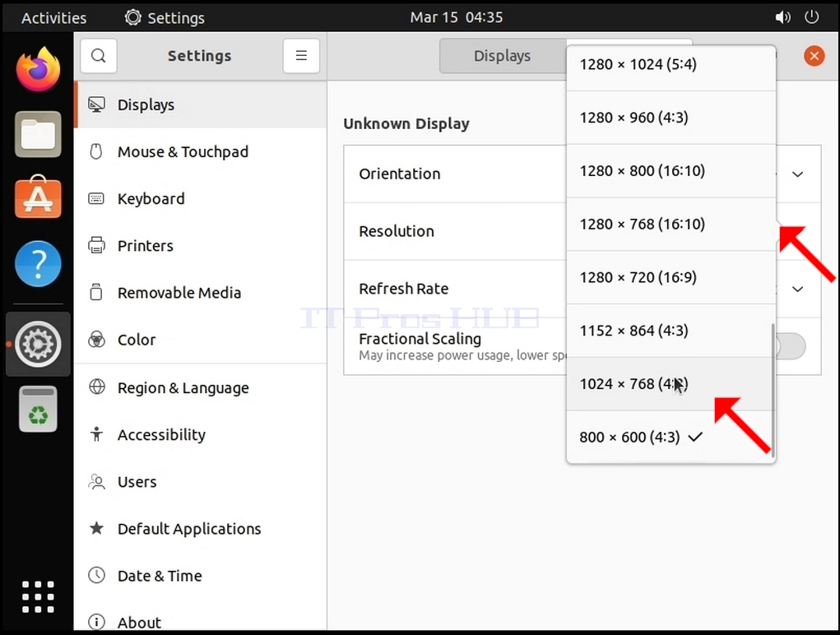Open Trash from the dock
Image resolution: width=840 pixels, height=635 pixels.
(x=38, y=409)
